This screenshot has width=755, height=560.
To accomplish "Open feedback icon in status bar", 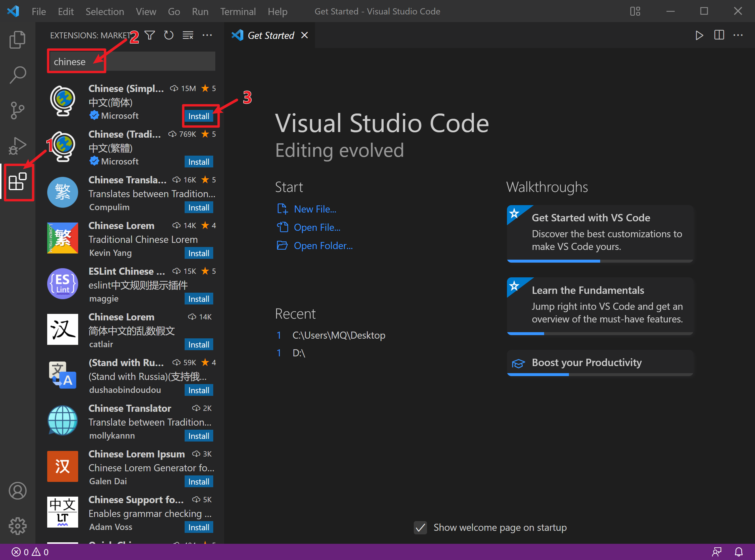I will coord(717,552).
